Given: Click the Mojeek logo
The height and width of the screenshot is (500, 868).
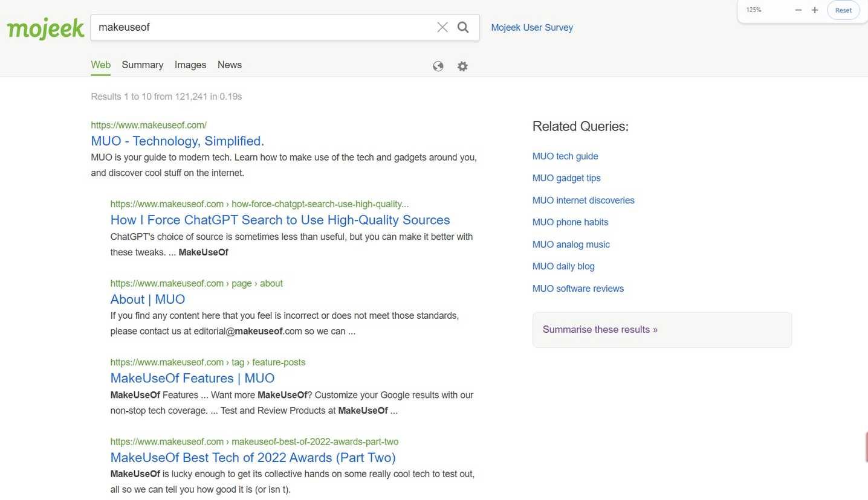Looking at the screenshot, I should pos(45,28).
